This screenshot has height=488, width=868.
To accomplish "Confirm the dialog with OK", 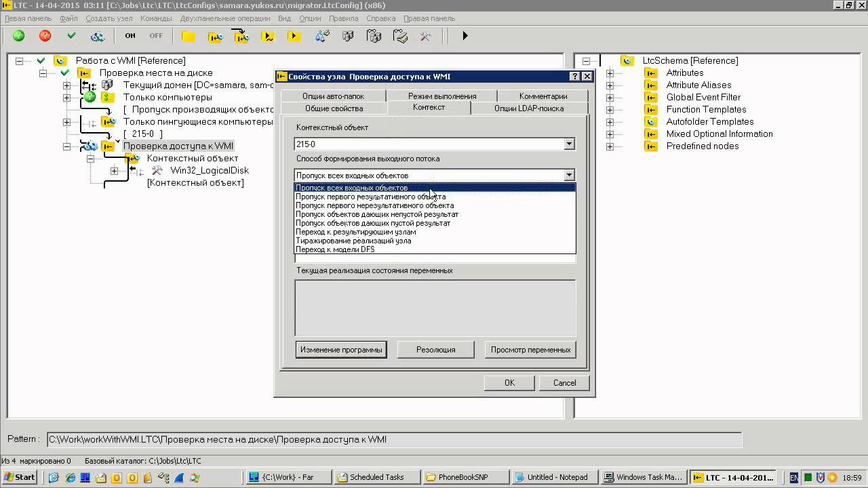I will pyautogui.click(x=509, y=383).
